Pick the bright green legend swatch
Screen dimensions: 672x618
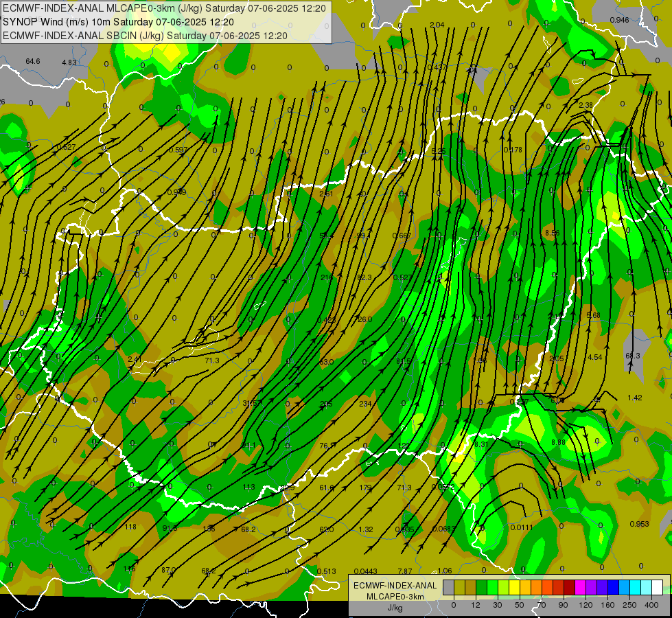pyautogui.click(x=493, y=587)
